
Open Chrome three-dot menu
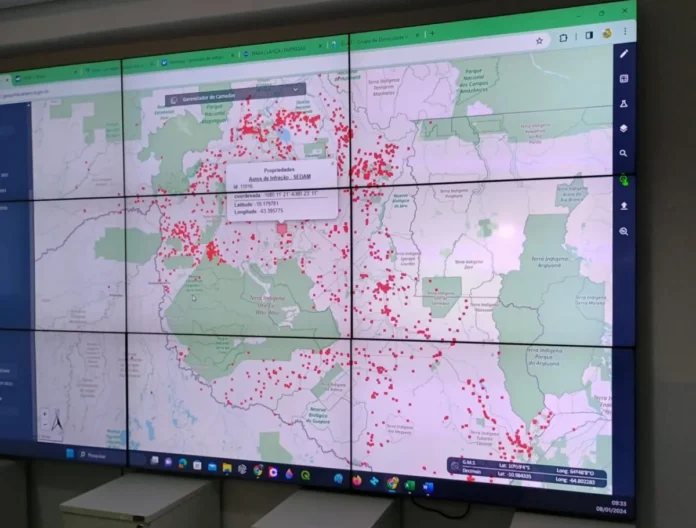(624, 32)
